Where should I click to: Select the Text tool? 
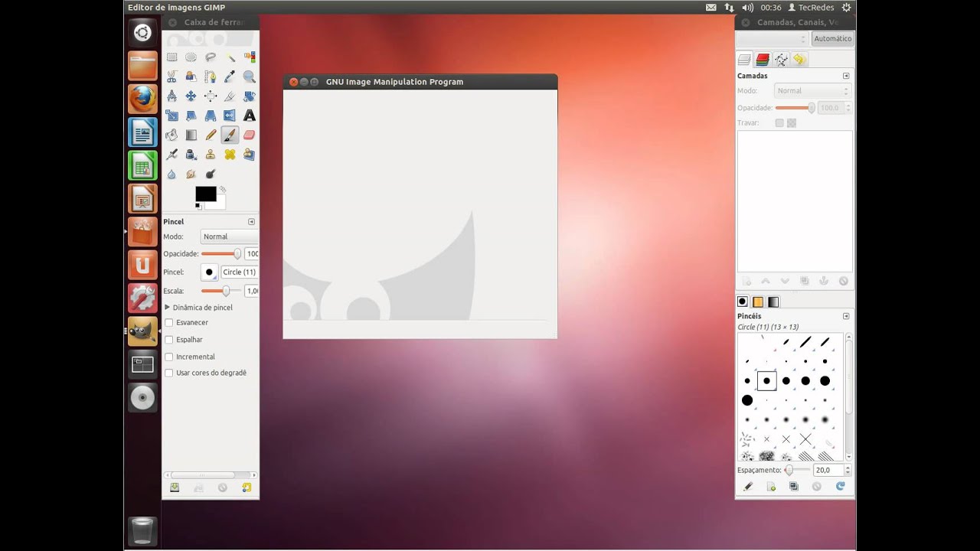coord(250,116)
